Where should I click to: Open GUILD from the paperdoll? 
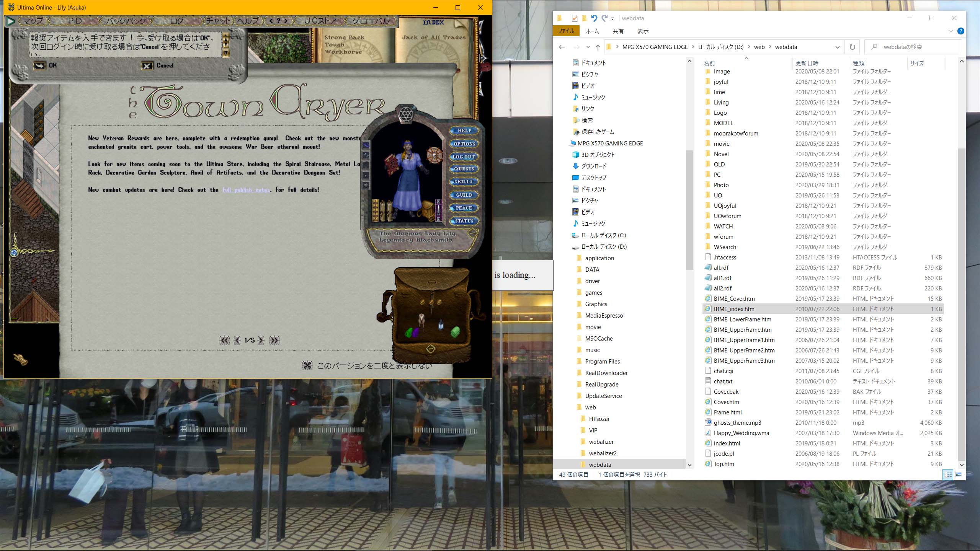click(x=464, y=195)
